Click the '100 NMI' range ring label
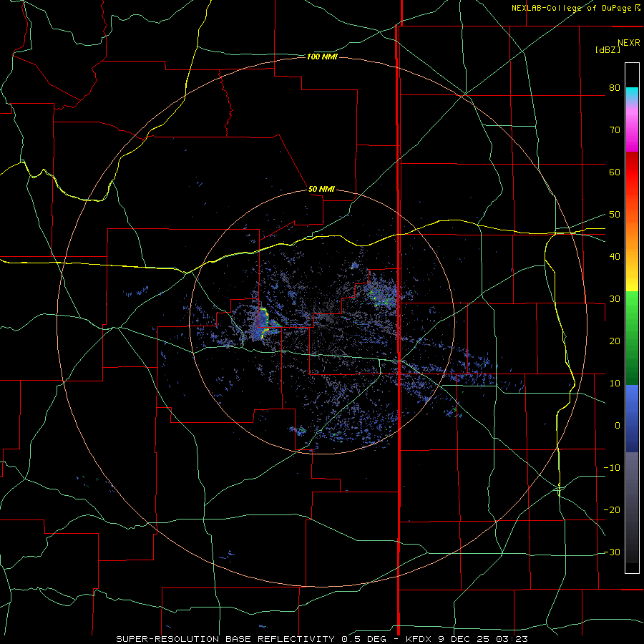The height and width of the screenshot is (644, 644). pos(322,57)
